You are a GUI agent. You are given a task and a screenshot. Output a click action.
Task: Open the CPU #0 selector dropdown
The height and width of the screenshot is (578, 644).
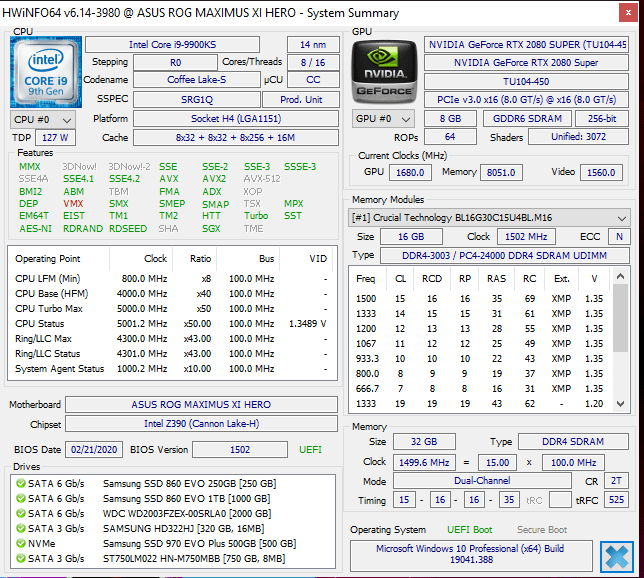pos(43,120)
